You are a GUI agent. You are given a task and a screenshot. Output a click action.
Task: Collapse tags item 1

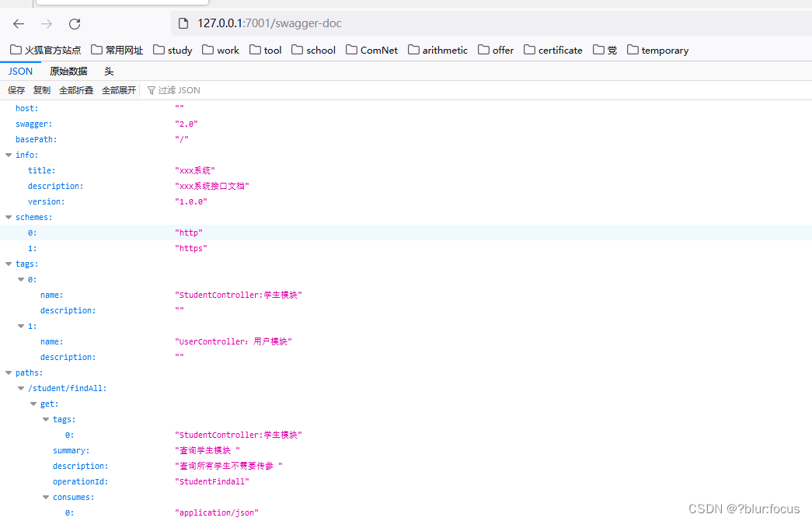[x=21, y=326]
